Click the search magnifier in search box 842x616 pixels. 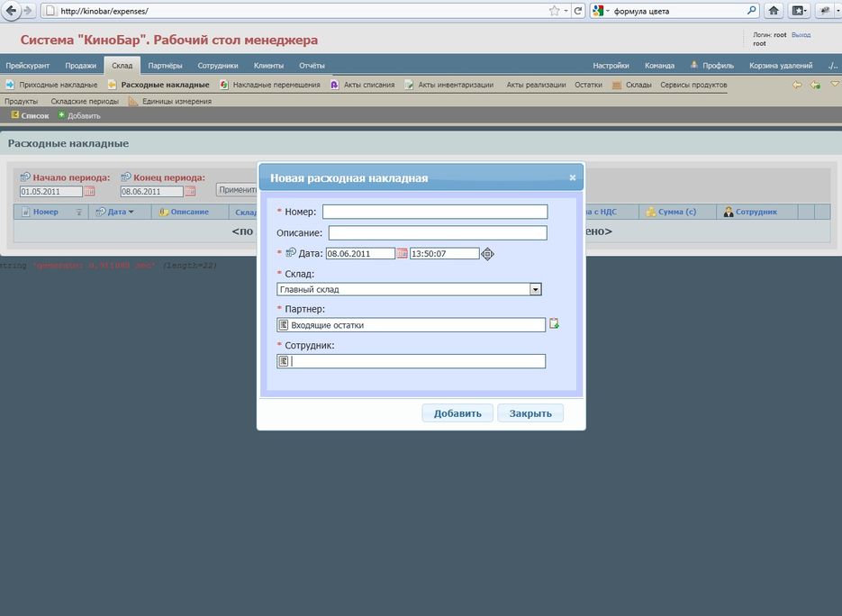[751, 10]
